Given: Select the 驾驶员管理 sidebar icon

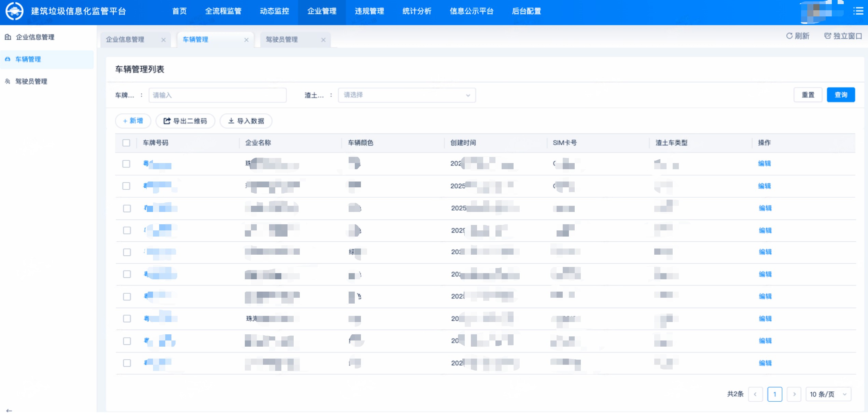Looking at the screenshot, I should 7,81.
